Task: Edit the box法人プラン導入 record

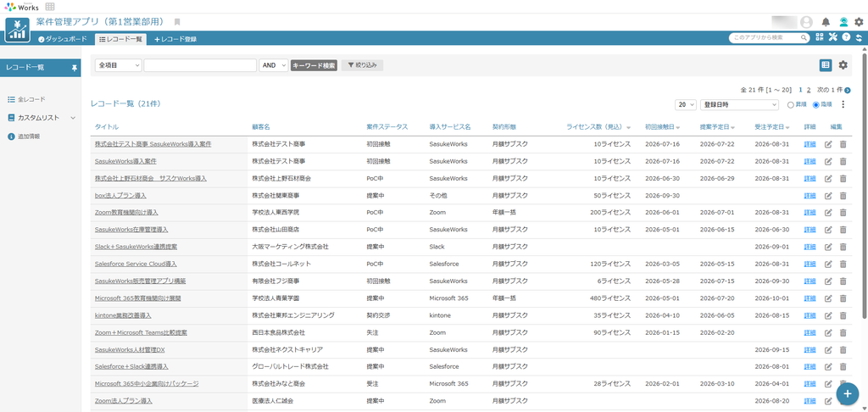Action: click(x=828, y=196)
